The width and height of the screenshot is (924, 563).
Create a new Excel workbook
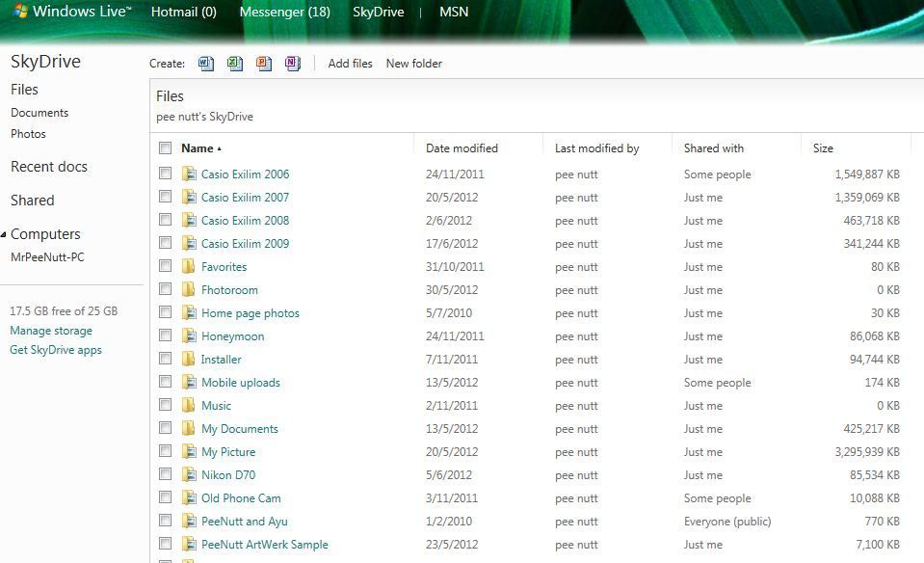234,64
